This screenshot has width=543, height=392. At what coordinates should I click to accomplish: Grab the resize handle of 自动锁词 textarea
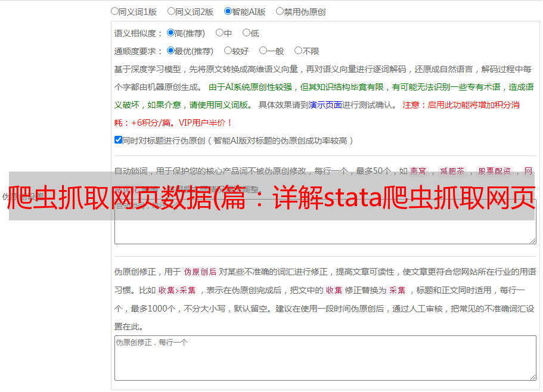tap(533, 241)
